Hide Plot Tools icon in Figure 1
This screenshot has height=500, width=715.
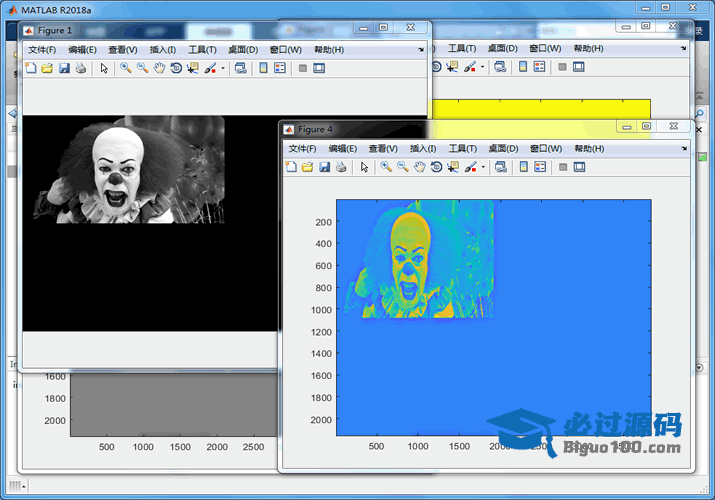click(302, 68)
